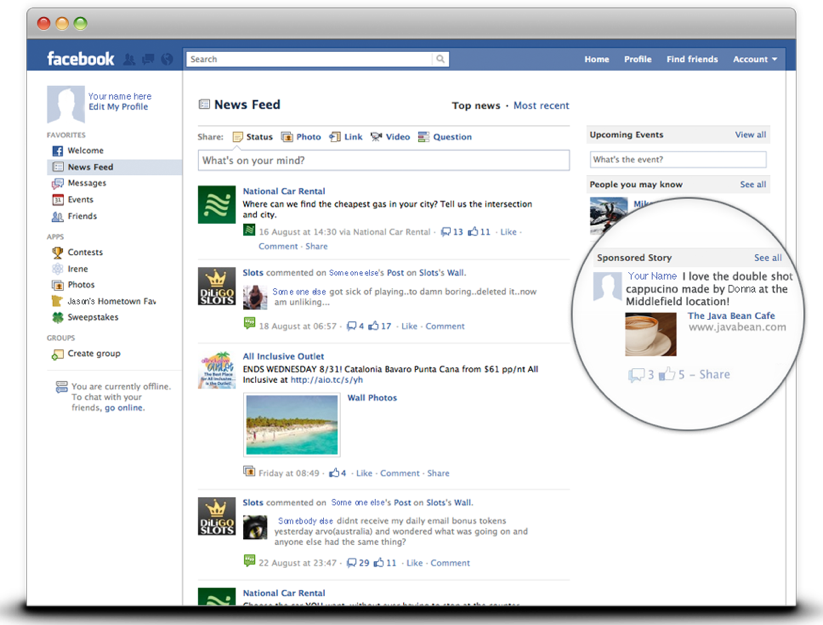This screenshot has height=625, width=823.
Task: Open the aio.tc/s/yh link
Action: (326, 380)
